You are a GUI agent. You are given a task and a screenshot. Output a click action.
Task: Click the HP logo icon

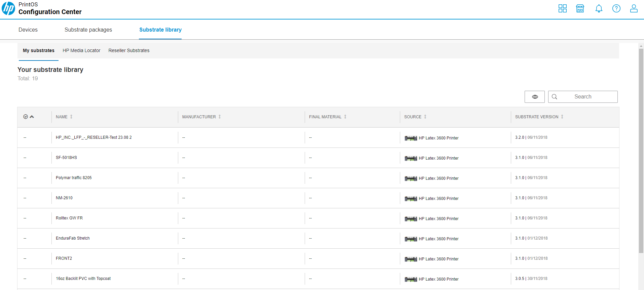[8, 8]
